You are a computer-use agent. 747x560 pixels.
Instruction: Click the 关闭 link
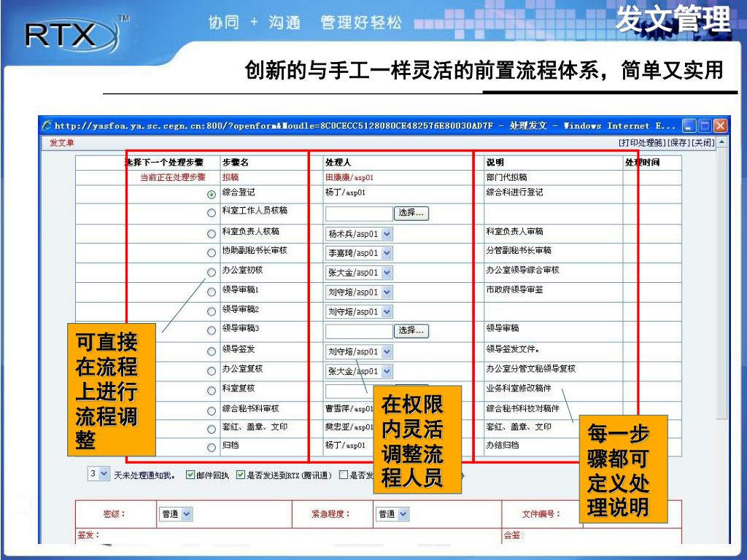(x=703, y=142)
